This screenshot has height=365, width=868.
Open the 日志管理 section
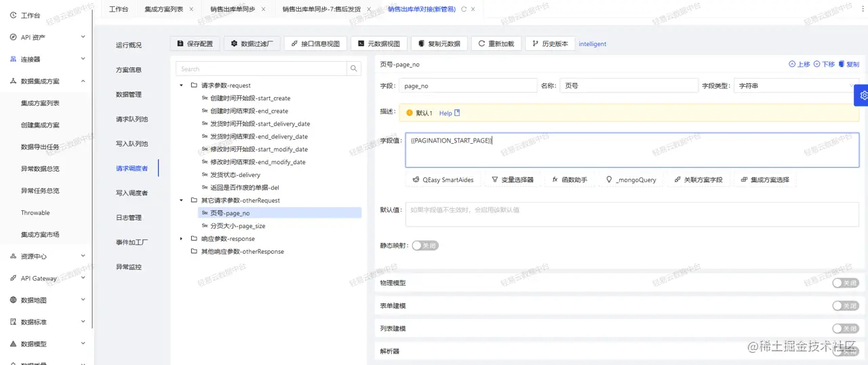[x=129, y=218]
